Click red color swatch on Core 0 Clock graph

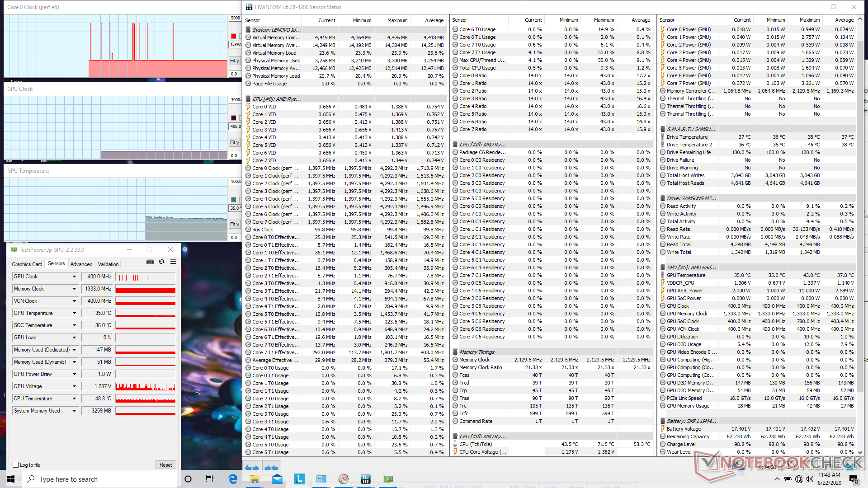[233, 36]
